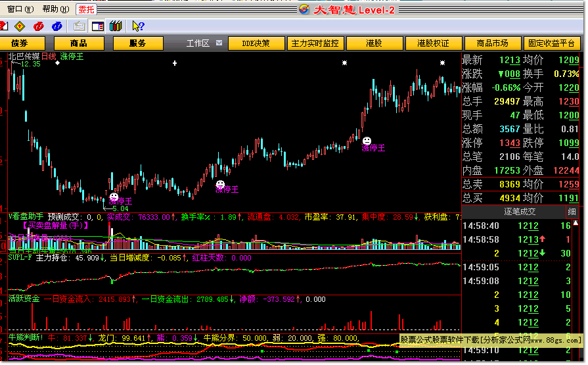The image size is (588, 365).
Task: Click the 5.04 low price label
Action: pyautogui.click(x=120, y=208)
